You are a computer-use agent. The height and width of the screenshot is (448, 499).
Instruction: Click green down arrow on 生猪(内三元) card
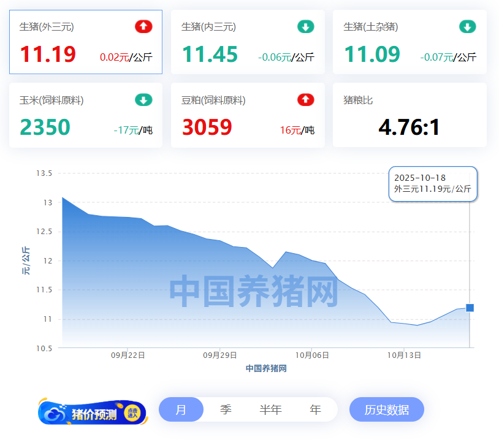click(305, 26)
